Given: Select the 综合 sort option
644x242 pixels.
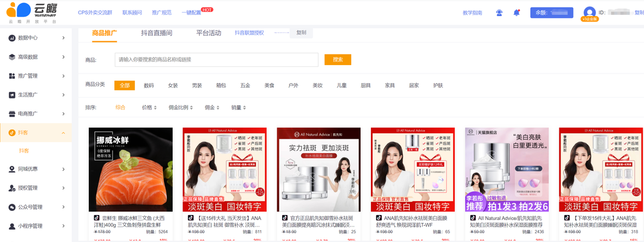Looking at the screenshot, I should (120, 108).
